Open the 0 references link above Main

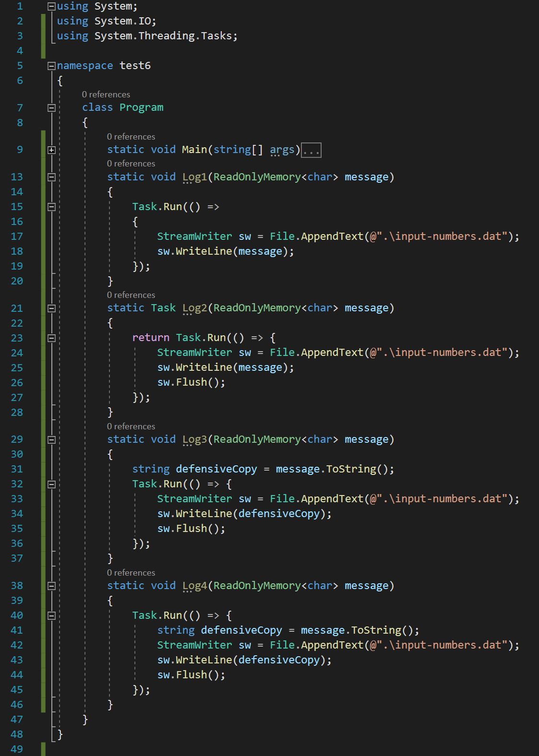pyautogui.click(x=131, y=137)
